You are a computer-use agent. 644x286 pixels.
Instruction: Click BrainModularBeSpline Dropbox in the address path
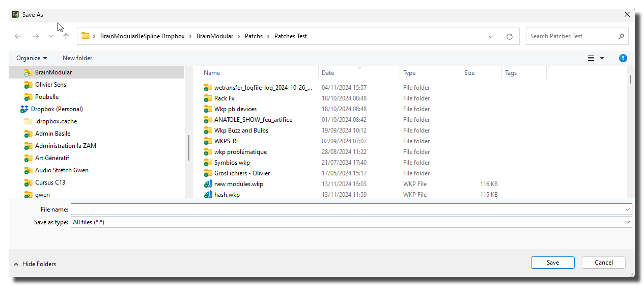(x=142, y=36)
